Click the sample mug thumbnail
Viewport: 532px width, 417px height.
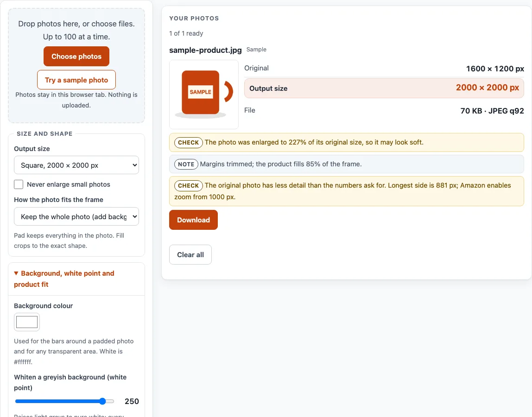click(204, 95)
